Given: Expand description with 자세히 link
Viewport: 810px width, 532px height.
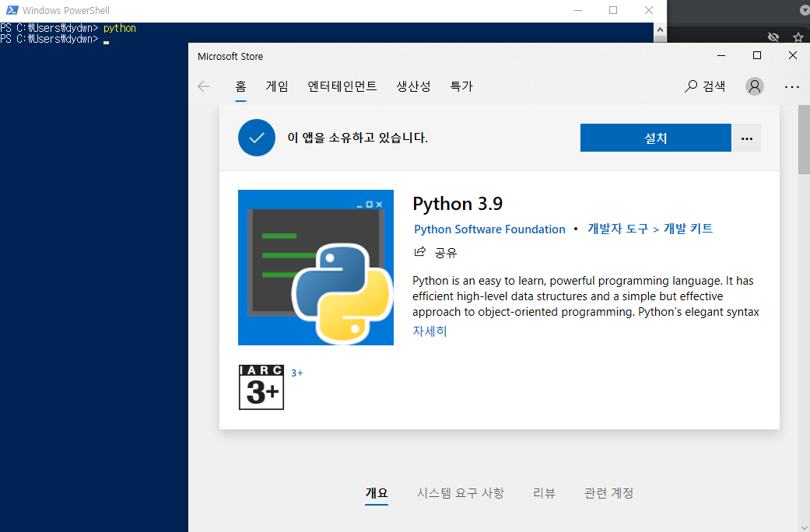Looking at the screenshot, I should [x=430, y=331].
